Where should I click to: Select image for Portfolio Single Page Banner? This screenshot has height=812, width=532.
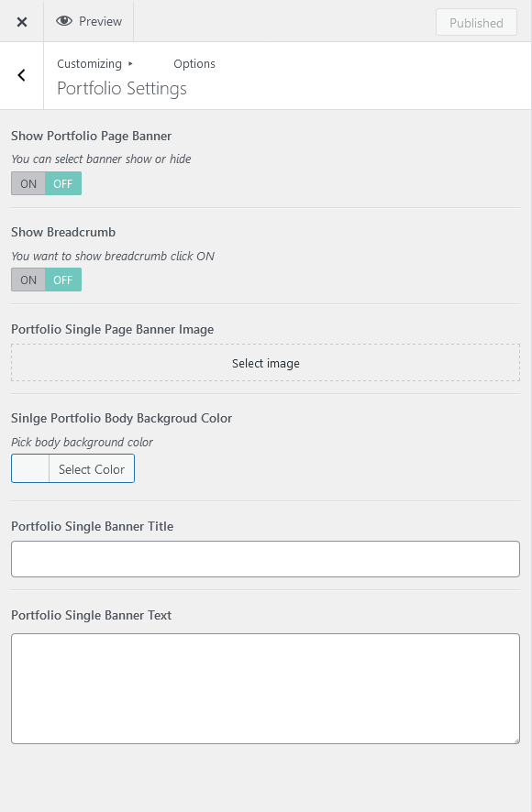click(x=265, y=363)
